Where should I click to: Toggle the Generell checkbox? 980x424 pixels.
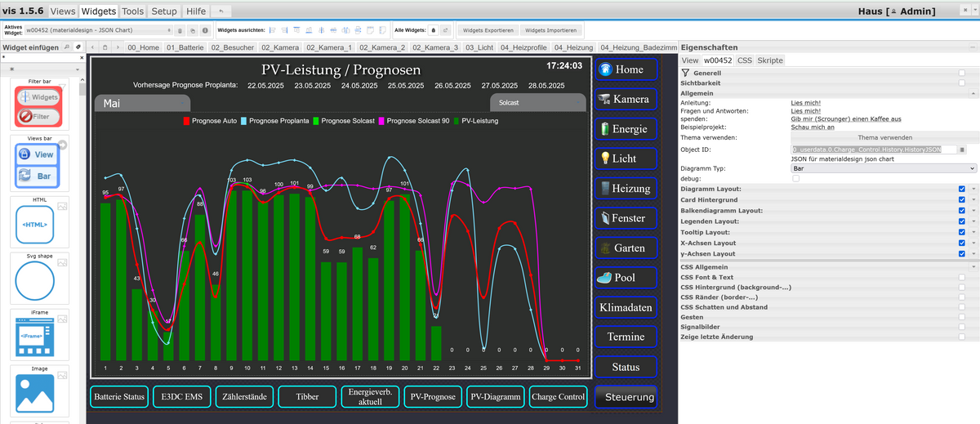click(962, 74)
